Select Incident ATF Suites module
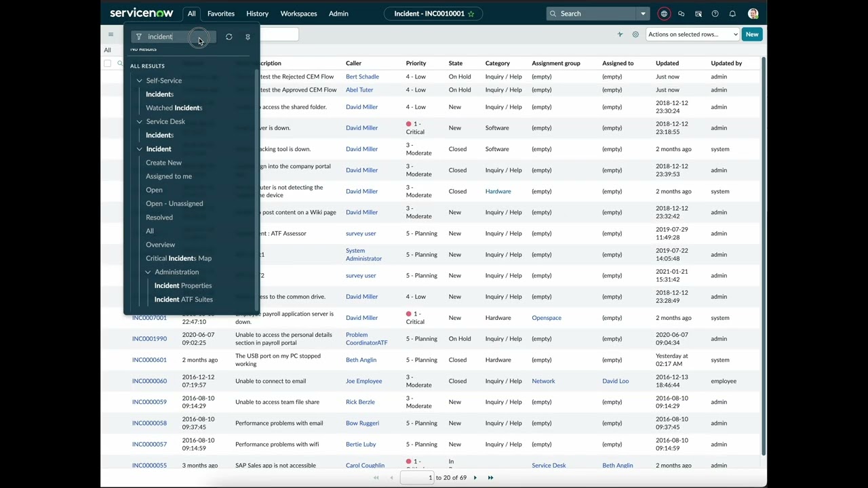This screenshot has height=488, width=868. click(x=184, y=300)
